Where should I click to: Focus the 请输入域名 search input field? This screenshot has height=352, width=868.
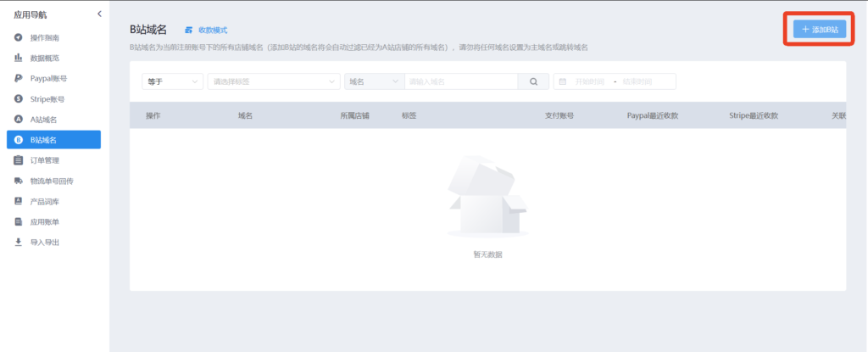coord(460,81)
